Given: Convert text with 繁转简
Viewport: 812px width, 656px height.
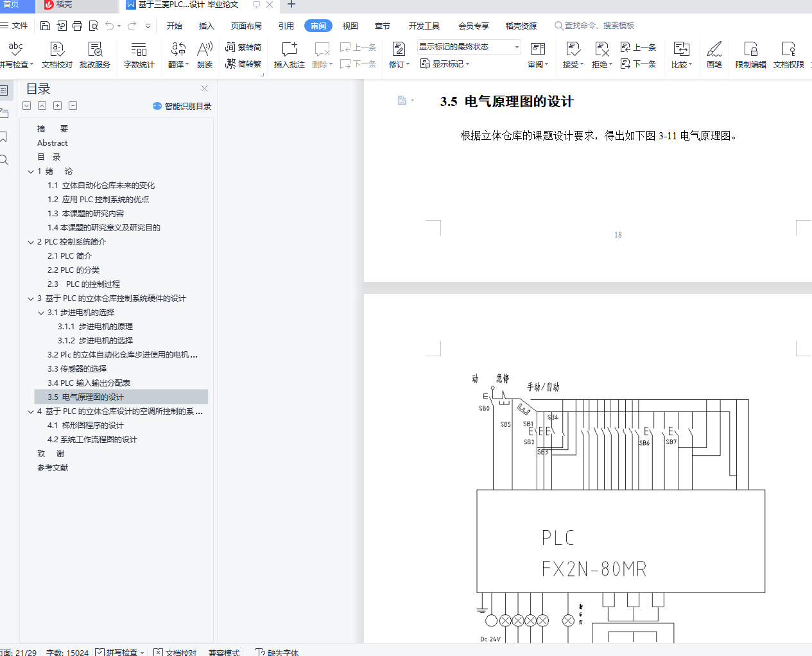Looking at the screenshot, I should [x=243, y=47].
